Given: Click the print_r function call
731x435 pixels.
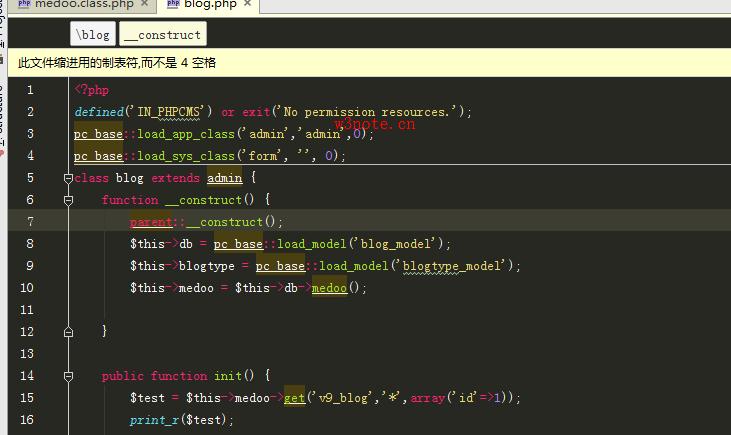Looking at the screenshot, I should tap(154, 420).
